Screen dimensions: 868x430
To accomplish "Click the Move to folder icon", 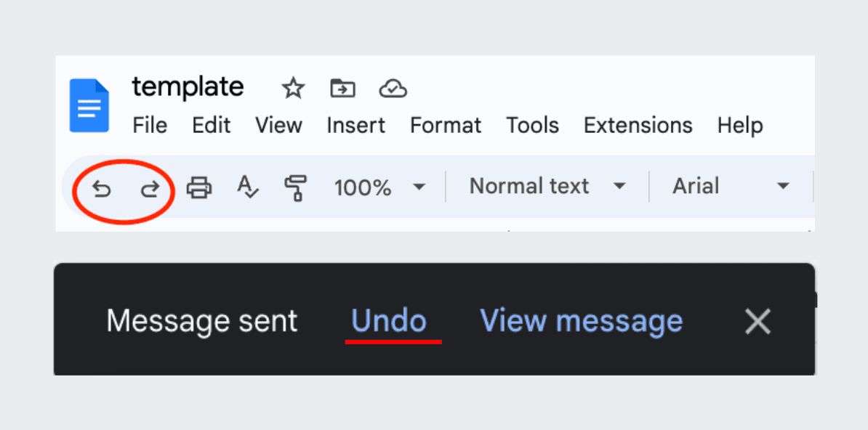I will tap(342, 89).
